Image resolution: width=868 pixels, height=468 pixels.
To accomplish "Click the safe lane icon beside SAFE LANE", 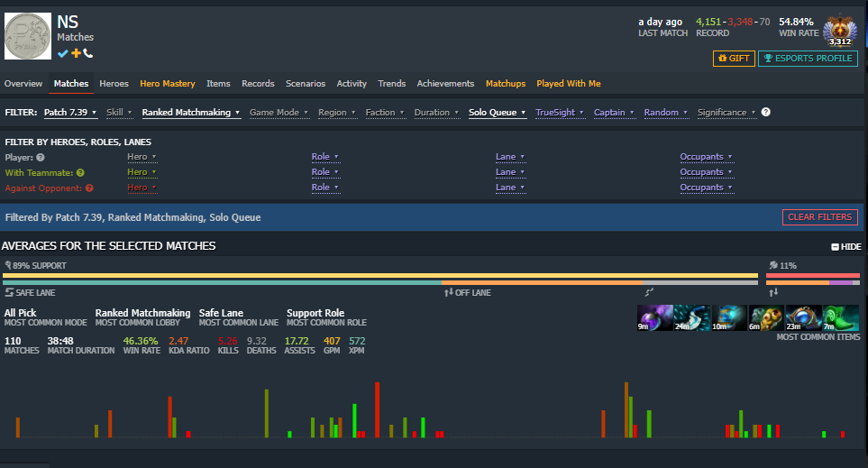I will 9,292.
